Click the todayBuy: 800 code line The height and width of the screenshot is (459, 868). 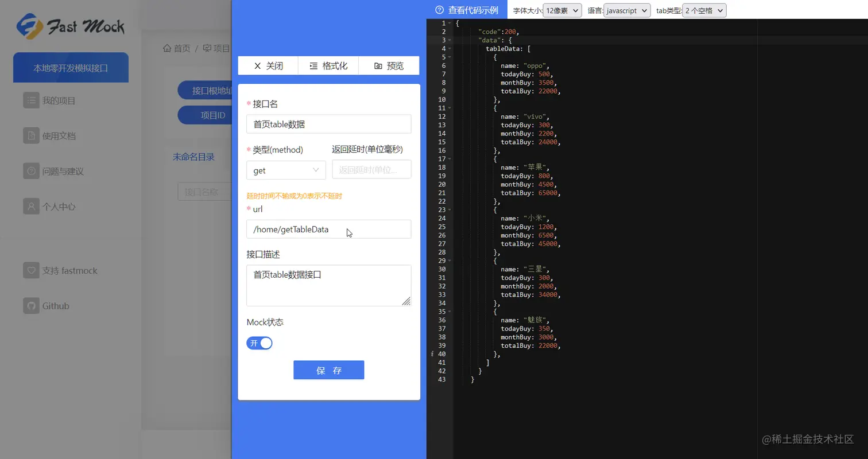click(x=527, y=176)
